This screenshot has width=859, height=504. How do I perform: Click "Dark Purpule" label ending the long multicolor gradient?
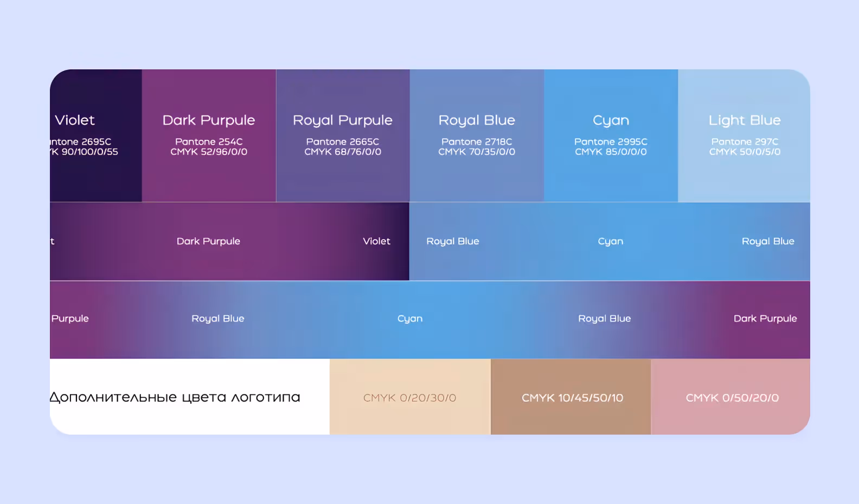coord(765,319)
